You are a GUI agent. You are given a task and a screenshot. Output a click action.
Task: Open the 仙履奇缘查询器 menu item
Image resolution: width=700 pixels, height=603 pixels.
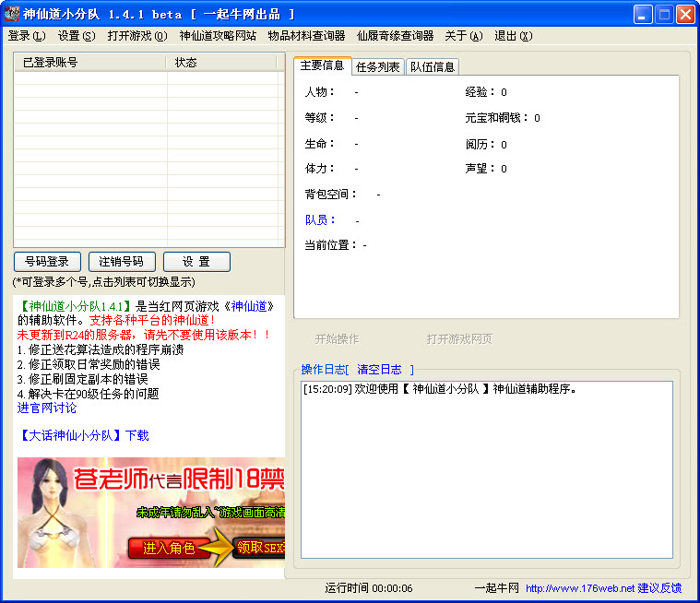[x=395, y=36]
